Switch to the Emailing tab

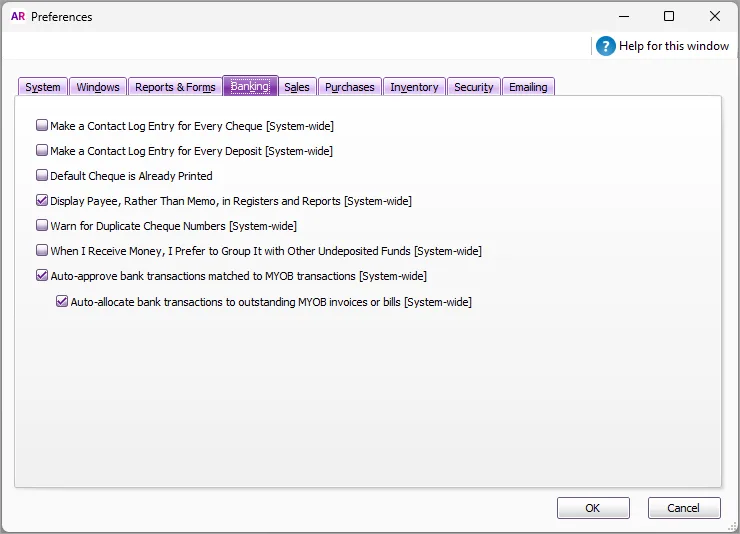pos(528,87)
